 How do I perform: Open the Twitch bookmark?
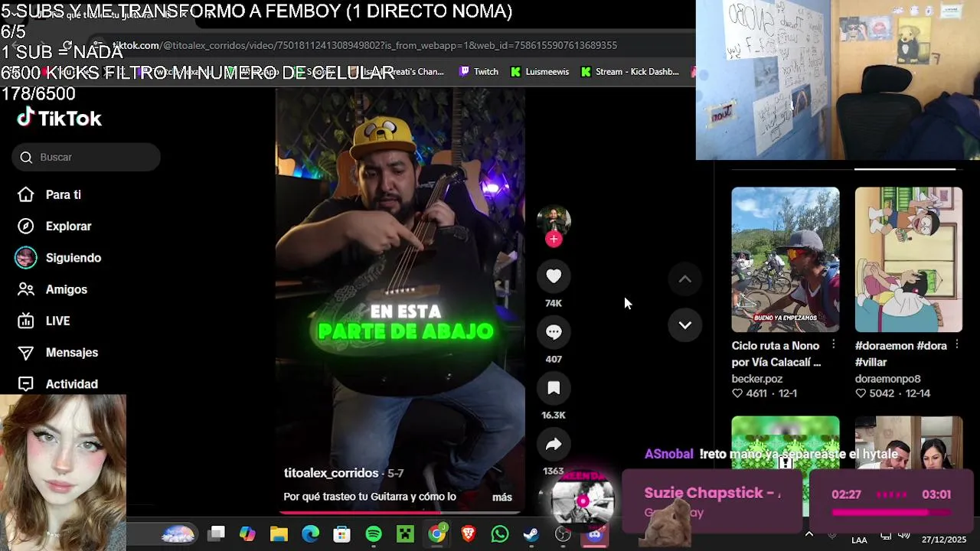pos(479,72)
